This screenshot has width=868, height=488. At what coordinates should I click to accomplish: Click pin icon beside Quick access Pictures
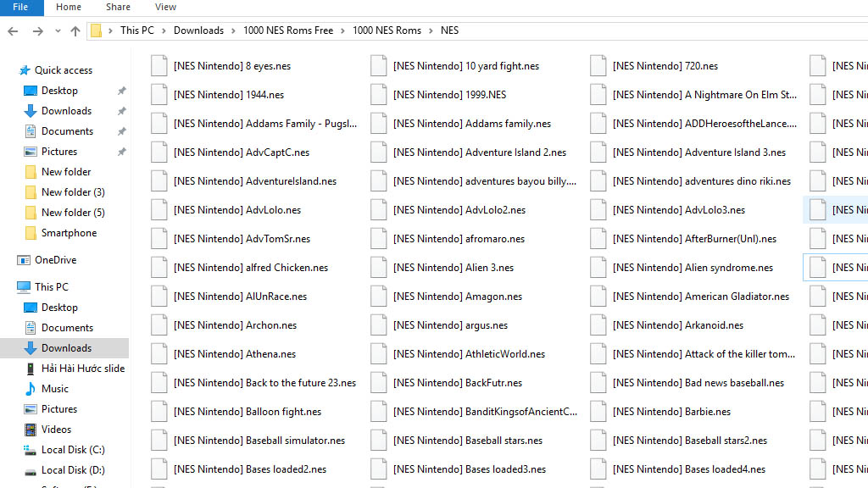click(121, 152)
